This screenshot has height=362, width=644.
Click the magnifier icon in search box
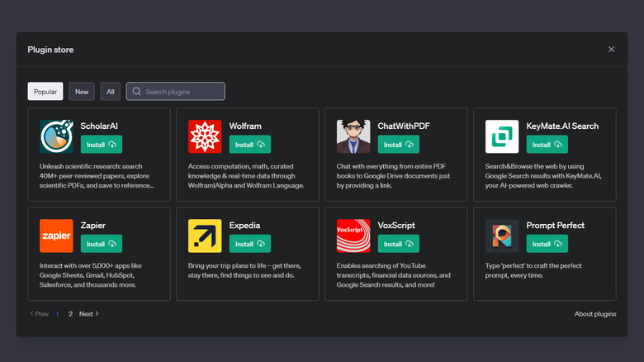tap(136, 91)
